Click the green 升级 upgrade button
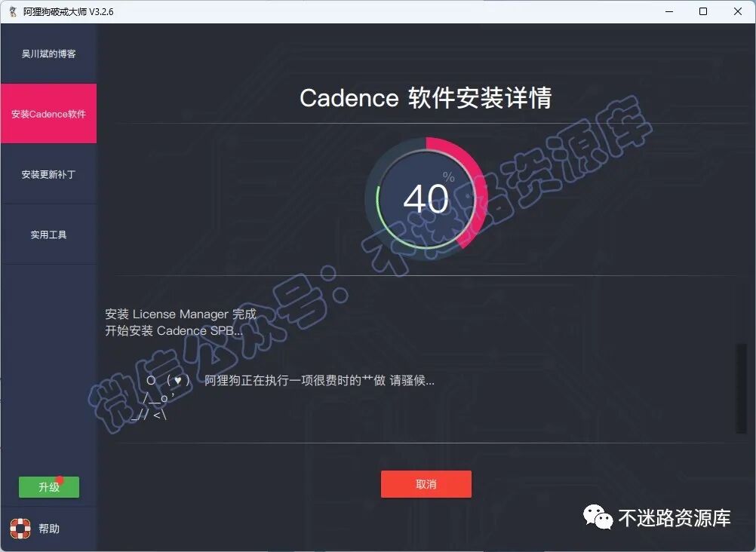This screenshot has height=552, width=756. pyautogui.click(x=49, y=487)
